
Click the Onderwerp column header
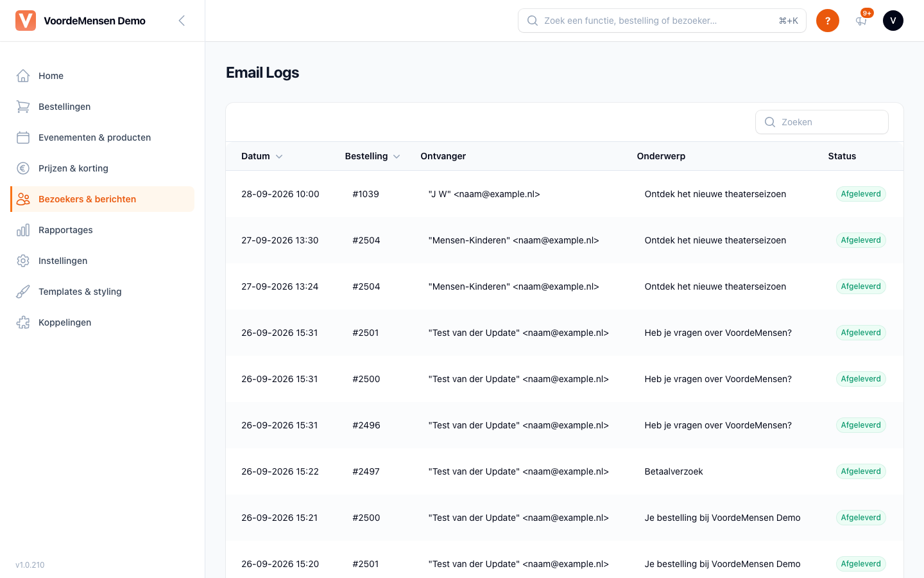pos(661,156)
